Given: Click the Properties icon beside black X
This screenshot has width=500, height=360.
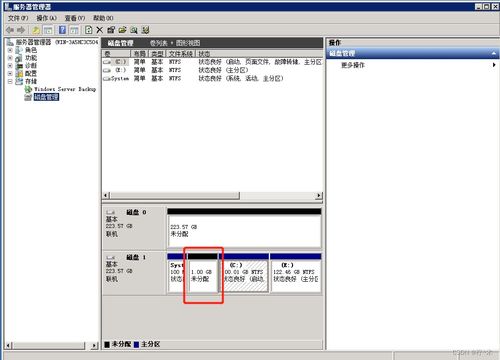Looking at the screenshot, I should pyautogui.click(x=111, y=30).
